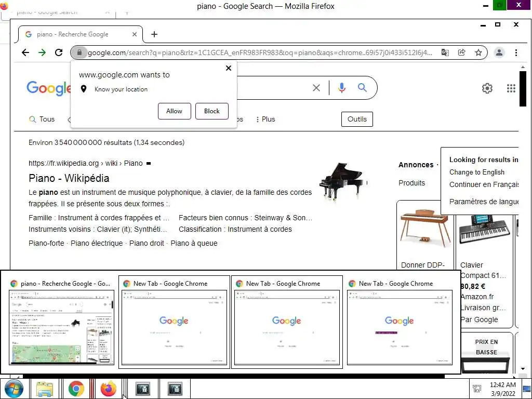Open the Piano-forte sublink
The image size is (532, 399).
pos(46,243)
